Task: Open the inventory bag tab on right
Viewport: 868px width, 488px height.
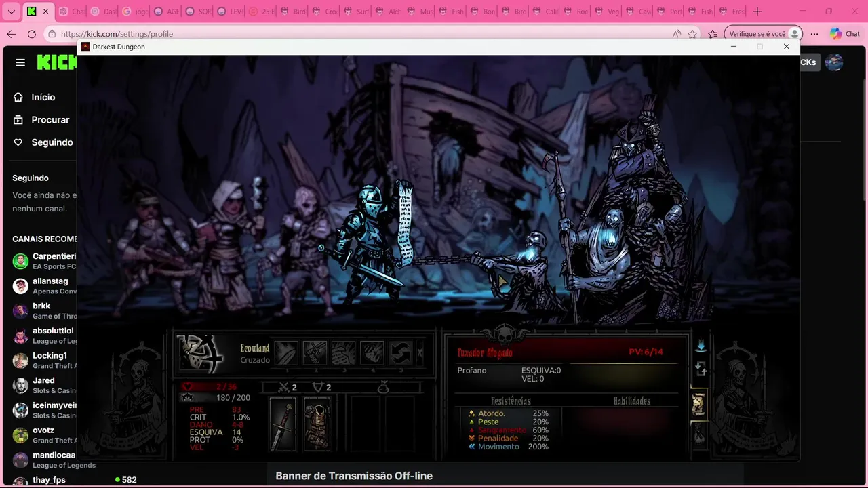Action: [x=698, y=433]
